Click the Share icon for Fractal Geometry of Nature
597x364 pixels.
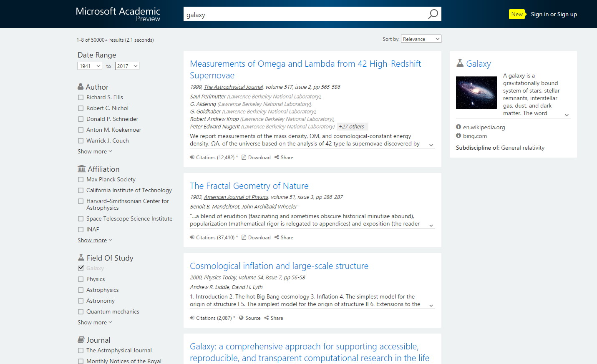(x=277, y=238)
